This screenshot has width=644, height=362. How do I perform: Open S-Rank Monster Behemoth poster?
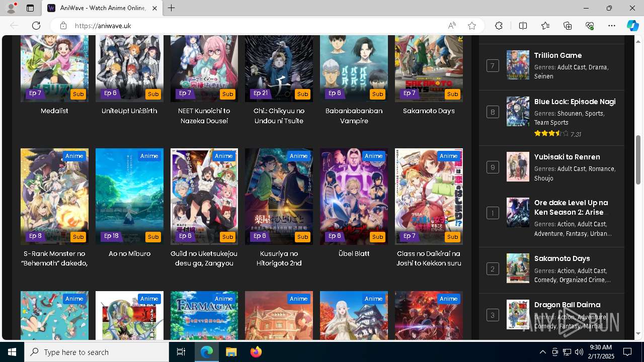coord(54,197)
